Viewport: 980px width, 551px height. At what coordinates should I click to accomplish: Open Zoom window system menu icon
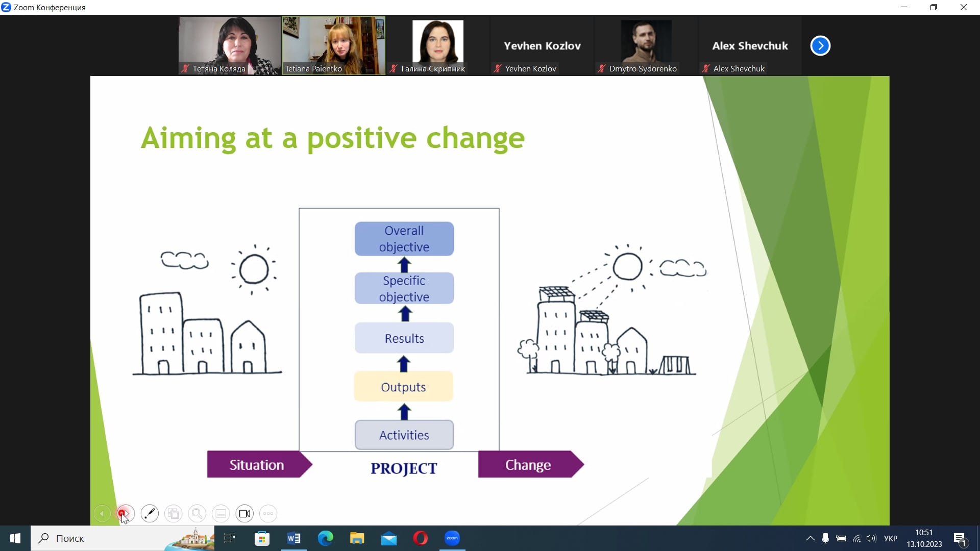(6, 7)
